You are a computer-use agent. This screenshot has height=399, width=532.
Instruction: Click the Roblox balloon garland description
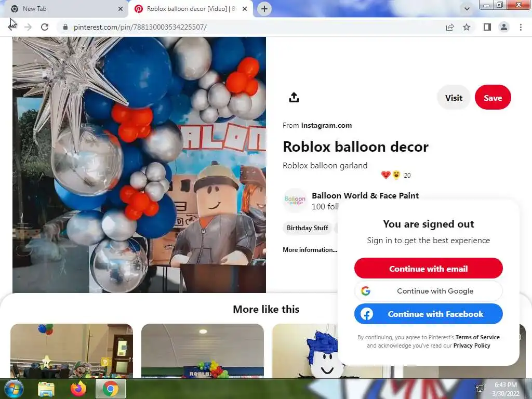point(325,166)
